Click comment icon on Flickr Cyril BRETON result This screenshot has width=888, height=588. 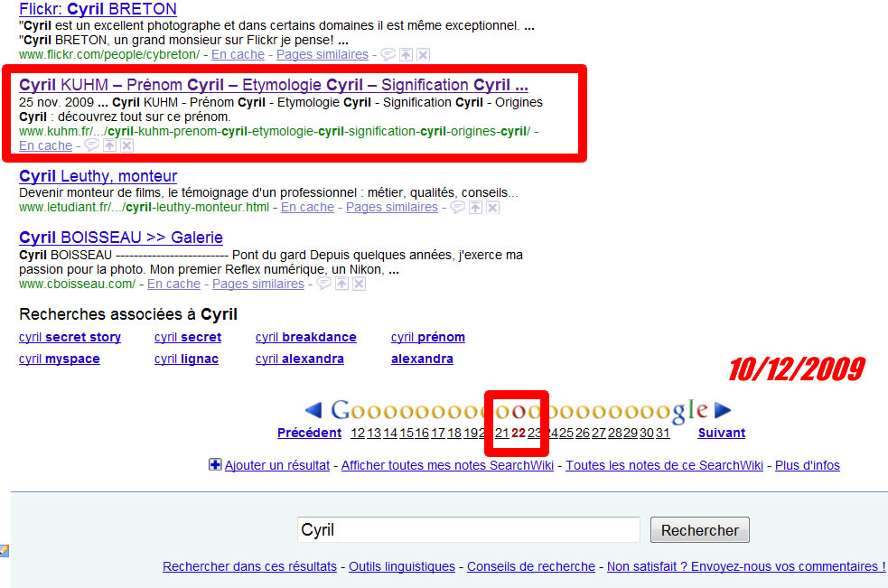[388, 54]
